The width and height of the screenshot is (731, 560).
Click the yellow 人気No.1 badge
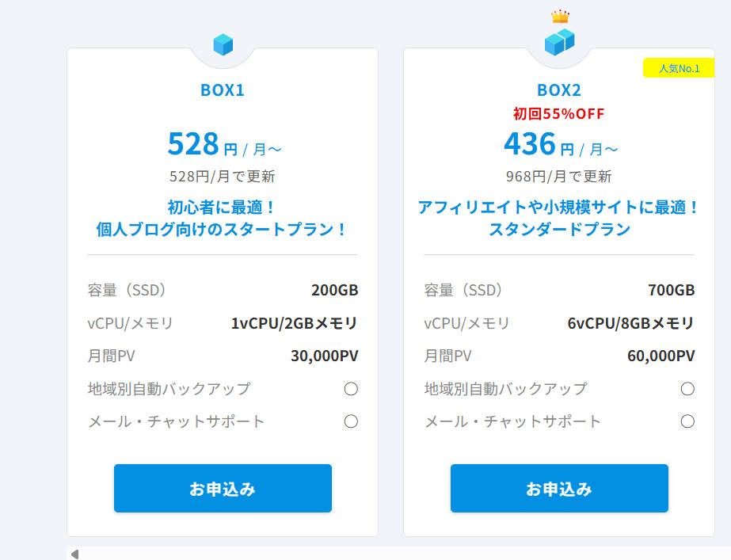pyautogui.click(x=679, y=68)
